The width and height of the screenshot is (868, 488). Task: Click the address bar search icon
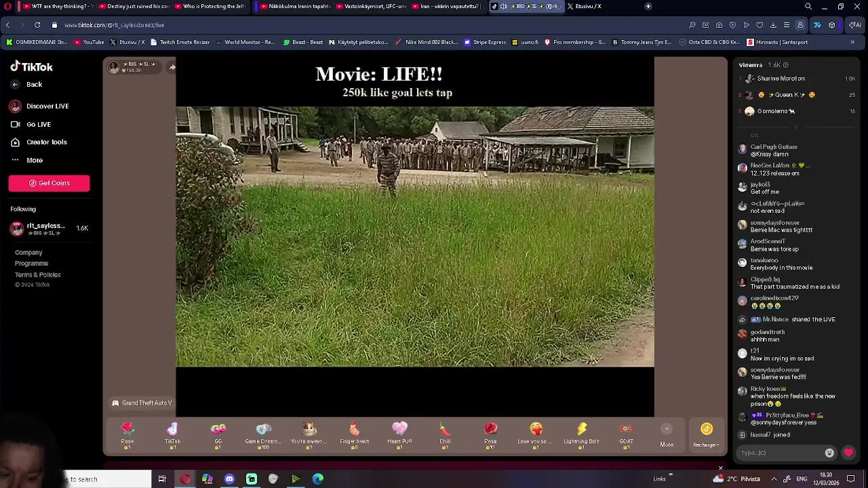(692, 25)
